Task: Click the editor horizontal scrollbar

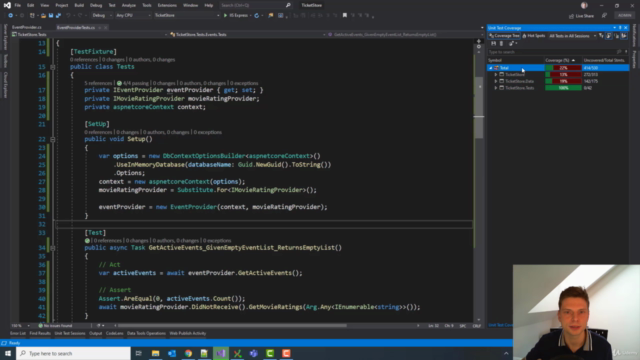Action: (x=231, y=326)
